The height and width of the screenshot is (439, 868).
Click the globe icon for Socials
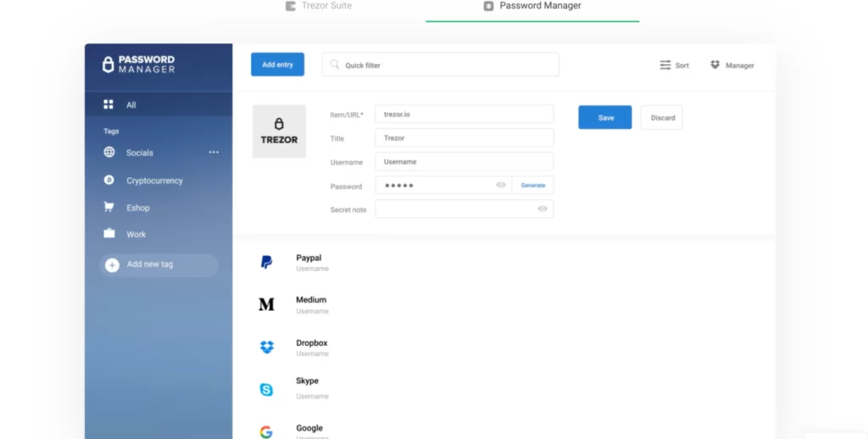pos(109,152)
